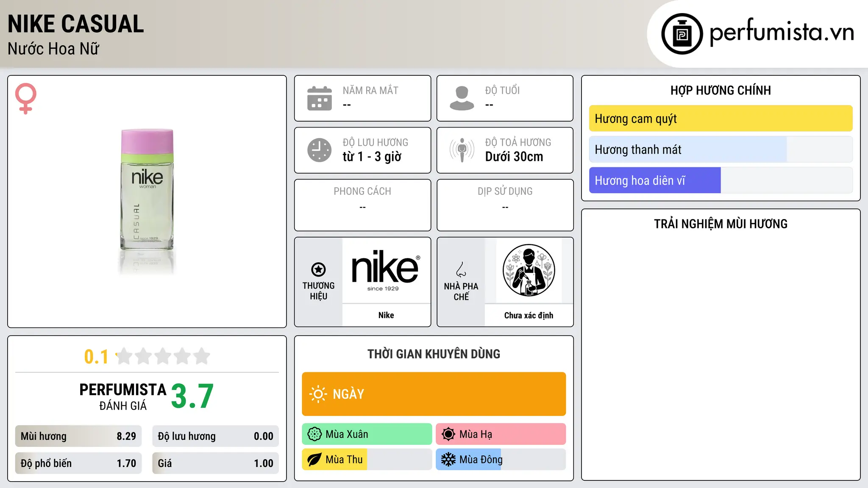Click the Dịp sử dụng card
This screenshot has height=488, width=868.
(x=505, y=205)
